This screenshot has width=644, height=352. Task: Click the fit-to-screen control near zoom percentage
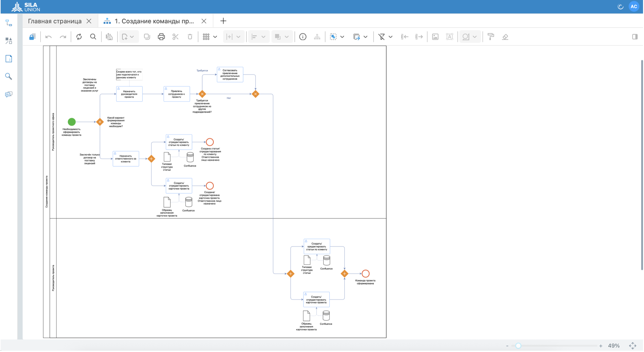click(x=633, y=345)
